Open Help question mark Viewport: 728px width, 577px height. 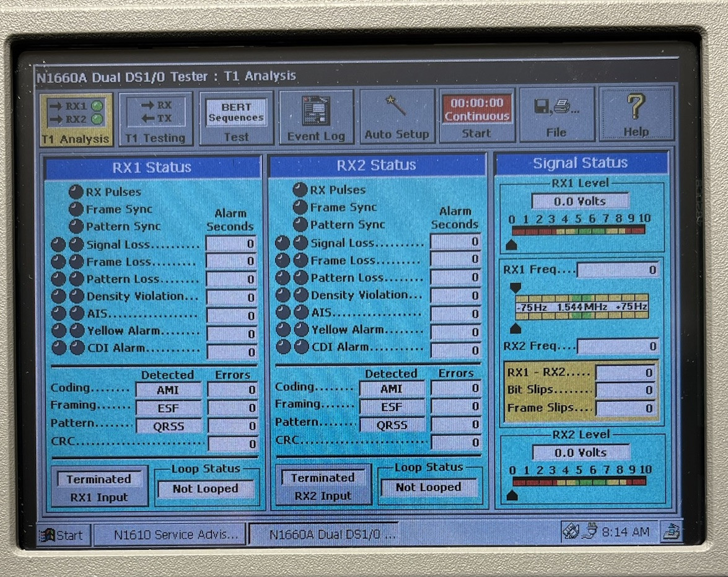click(636, 113)
